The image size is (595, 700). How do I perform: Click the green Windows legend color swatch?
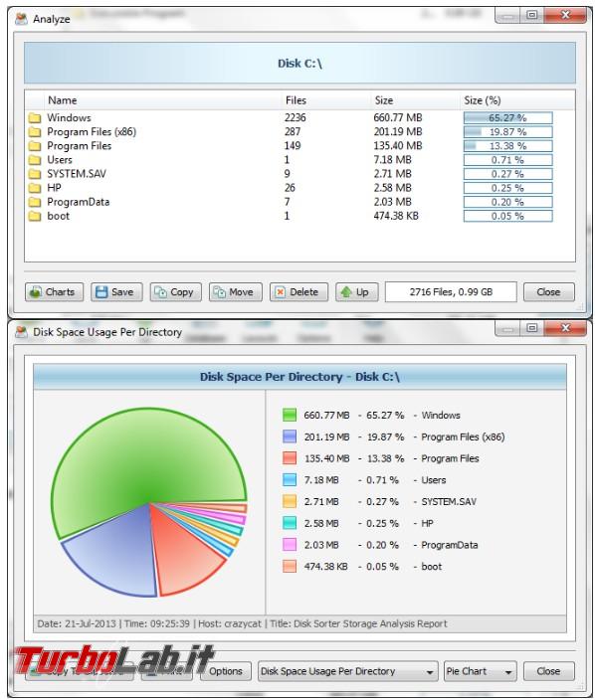coord(290,416)
